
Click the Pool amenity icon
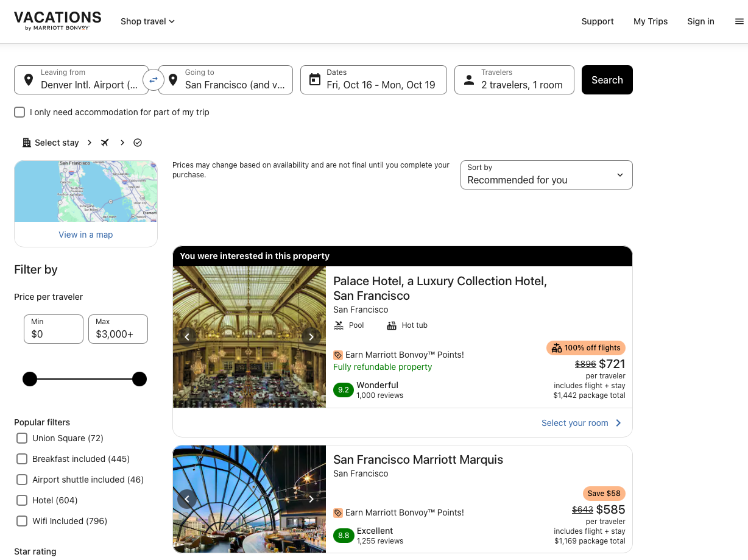[339, 325]
